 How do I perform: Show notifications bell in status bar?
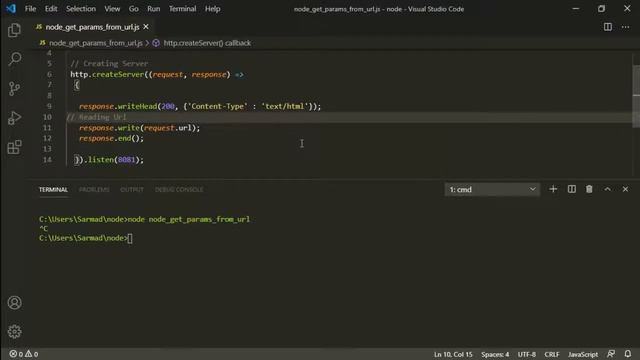[x=628, y=354]
